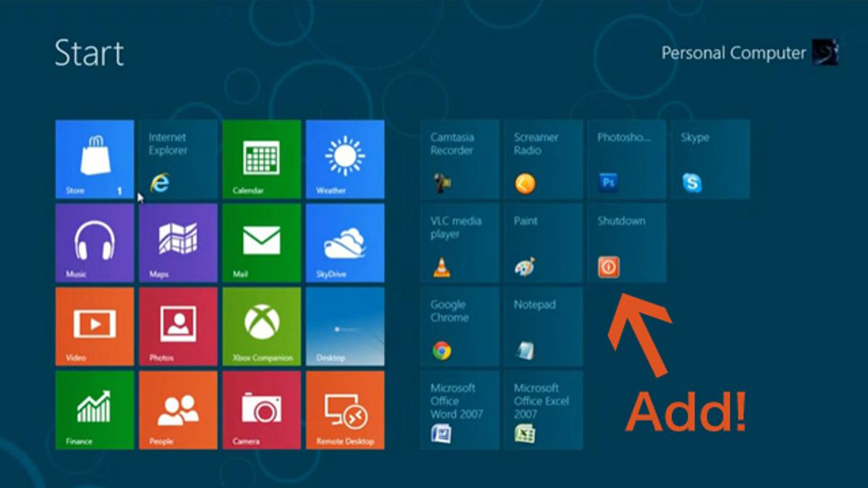The width and height of the screenshot is (868, 488).
Task: Click the Shutdown tile
Action: (626, 243)
